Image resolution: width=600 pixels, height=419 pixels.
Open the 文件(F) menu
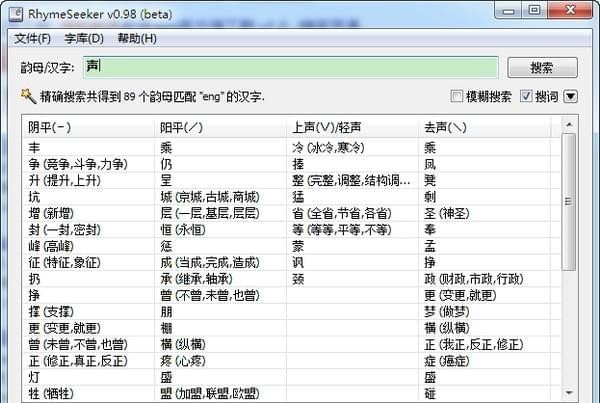[33, 39]
